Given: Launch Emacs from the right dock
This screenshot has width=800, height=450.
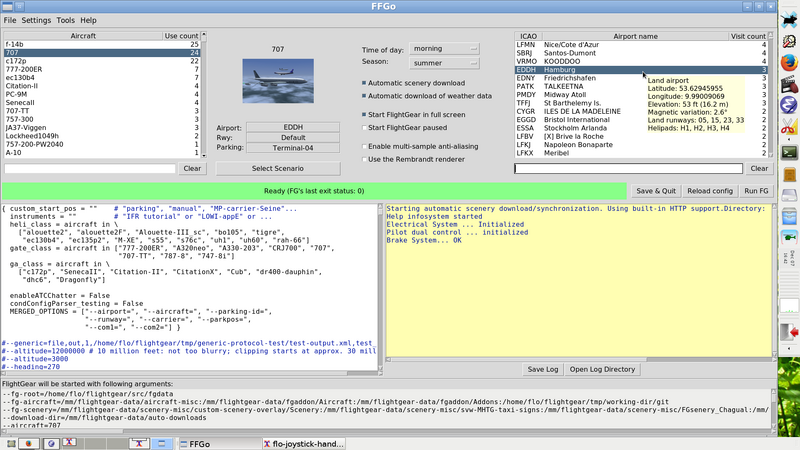Looking at the screenshot, I should (789, 105).
